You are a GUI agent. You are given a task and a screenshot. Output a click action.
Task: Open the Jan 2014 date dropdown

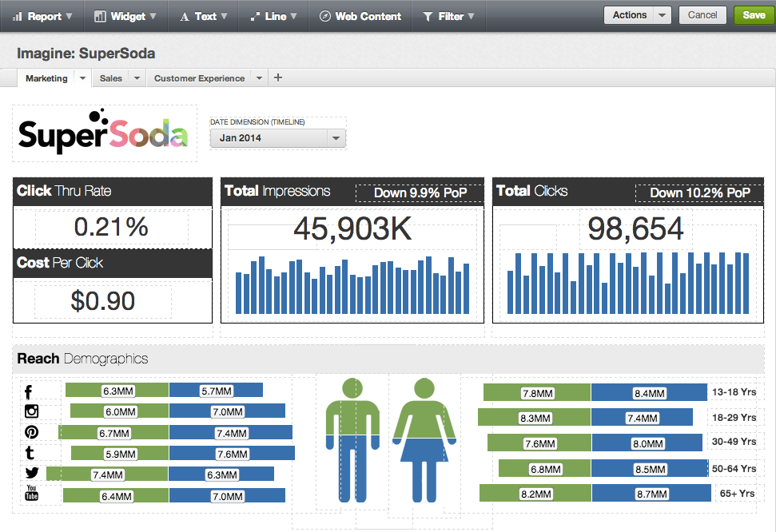tap(277, 138)
